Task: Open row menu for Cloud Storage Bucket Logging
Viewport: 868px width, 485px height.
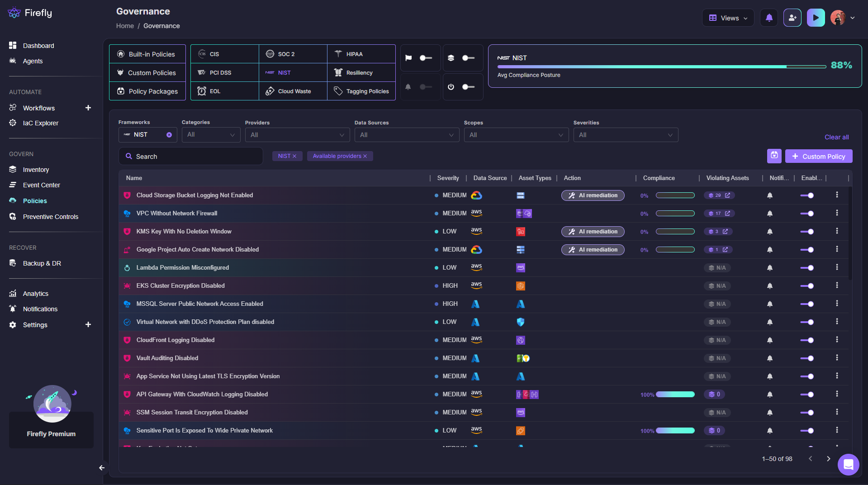Action: [837, 195]
